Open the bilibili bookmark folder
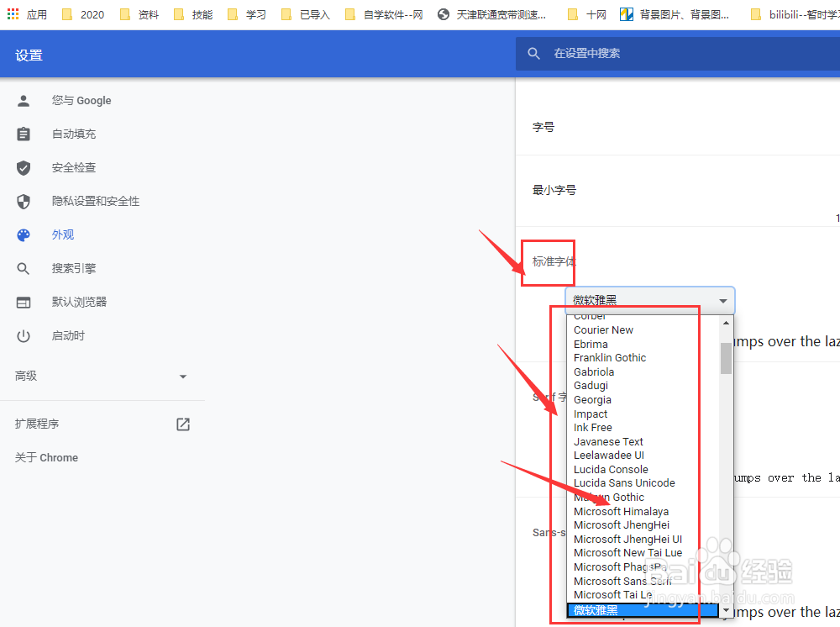Screen dimensions: 840x627 pos(795,14)
